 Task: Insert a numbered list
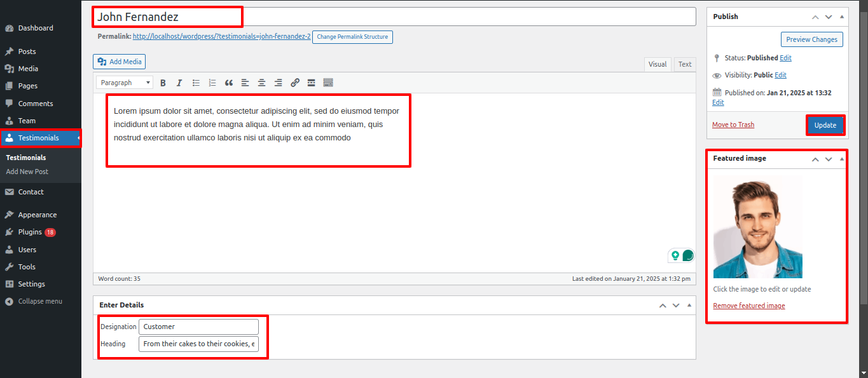(x=212, y=83)
